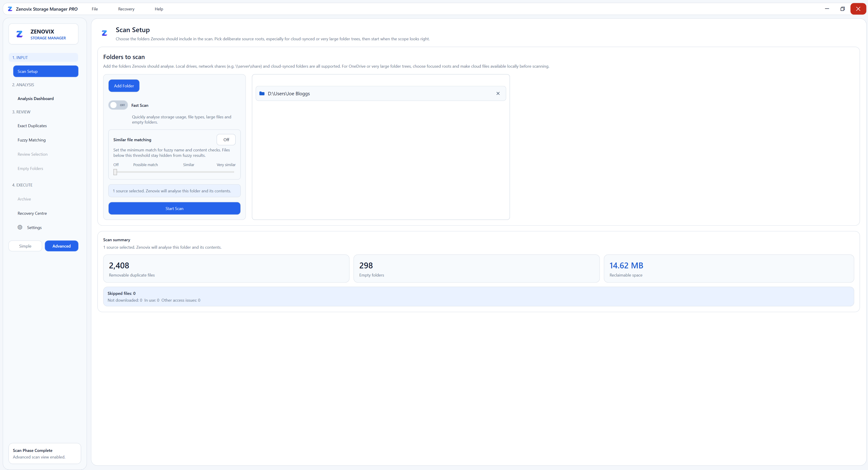Remove the D:\Users\Joe Bloggs folder entry
Viewport: 868px width, 470px height.
[498, 94]
